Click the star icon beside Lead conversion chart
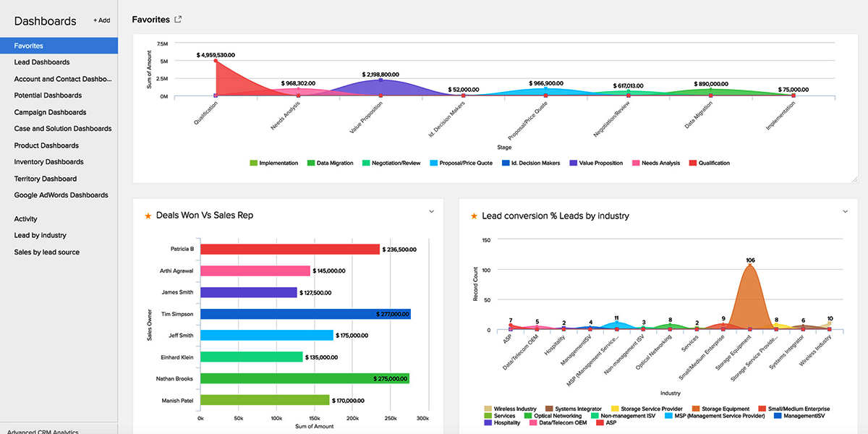The width and height of the screenshot is (868, 434). point(475,216)
